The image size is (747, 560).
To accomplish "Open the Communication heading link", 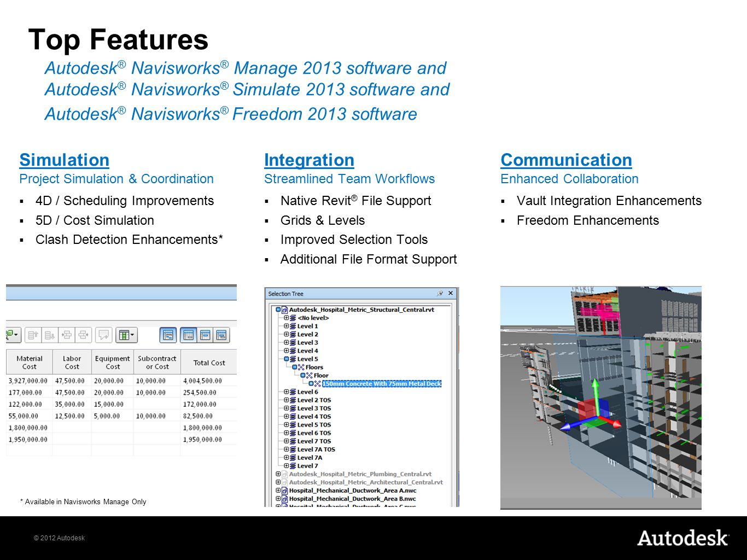I will 566,160.
